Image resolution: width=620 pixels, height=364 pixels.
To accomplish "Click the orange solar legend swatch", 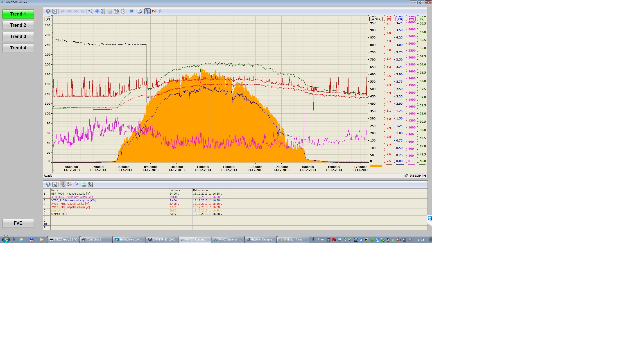I will pyautogui.click(x=376, y=166).
